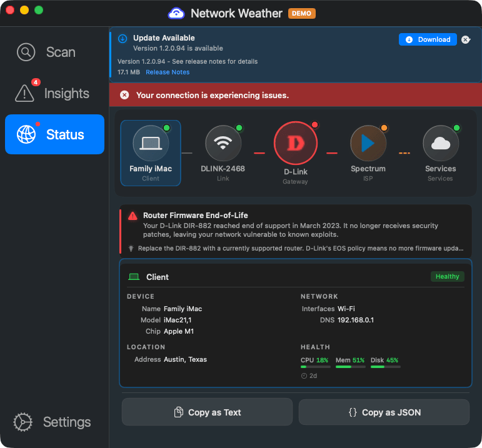Image resolution: width=482 pixels, height=448 pixels.
Task: Click the green status dot on Family iMac
Action: click(x=166, y=128)
